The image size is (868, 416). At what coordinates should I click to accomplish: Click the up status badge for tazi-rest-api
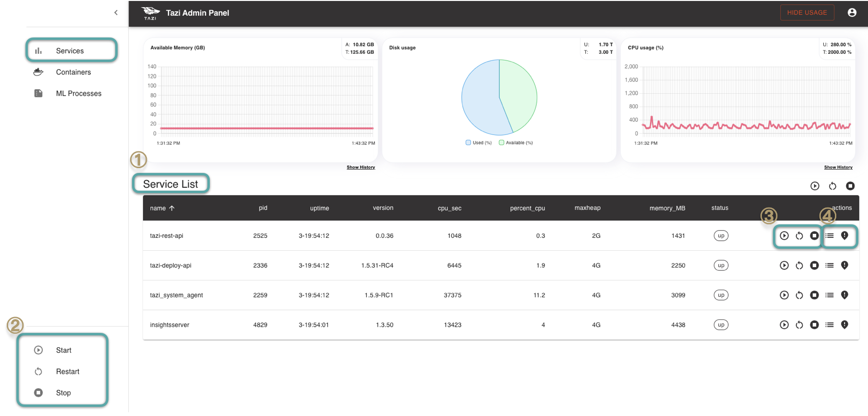[x=721, y=235]
